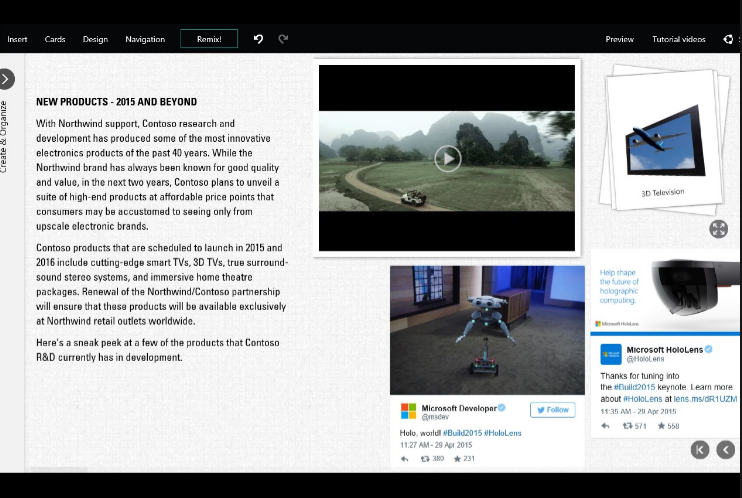Click the @HoloLens handle
Image resolution: width=742 pixels, height=498 pixels.
coord(645,359)
